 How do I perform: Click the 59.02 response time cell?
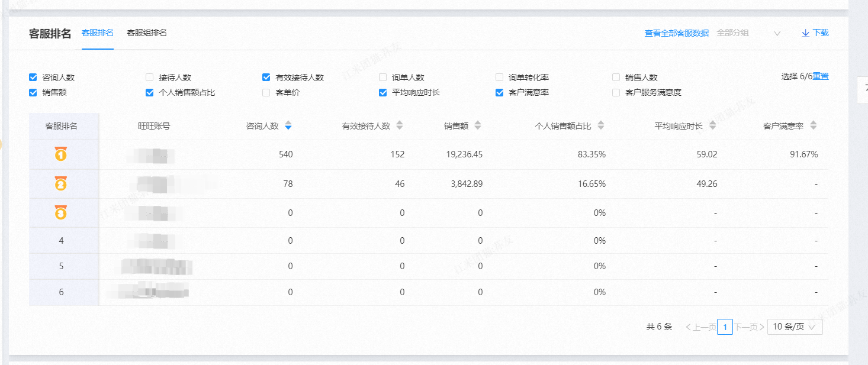click(708, 154)
